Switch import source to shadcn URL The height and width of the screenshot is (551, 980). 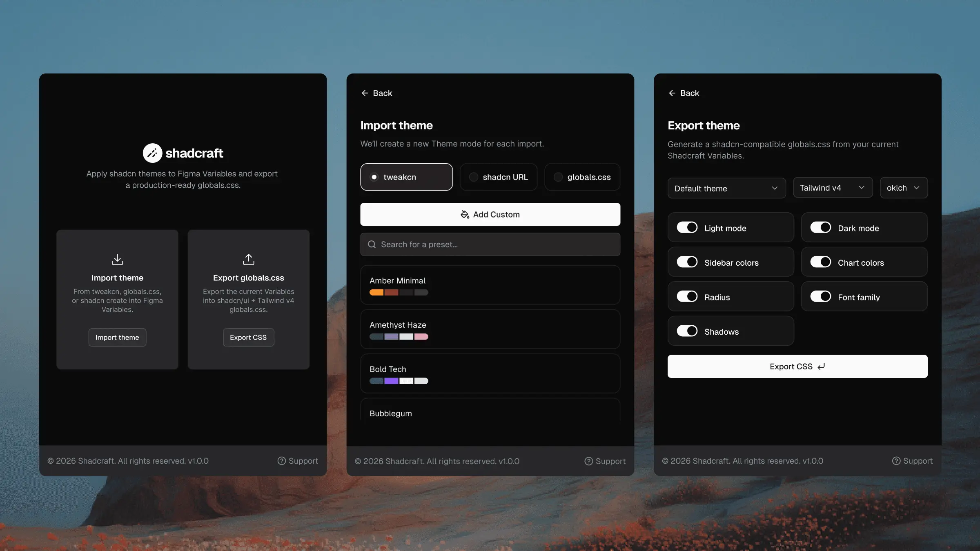point(499,177)
